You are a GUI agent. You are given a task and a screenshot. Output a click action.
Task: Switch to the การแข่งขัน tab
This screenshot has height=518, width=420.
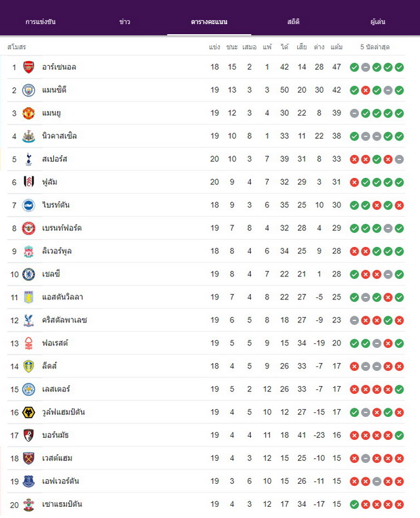point(41,22)
